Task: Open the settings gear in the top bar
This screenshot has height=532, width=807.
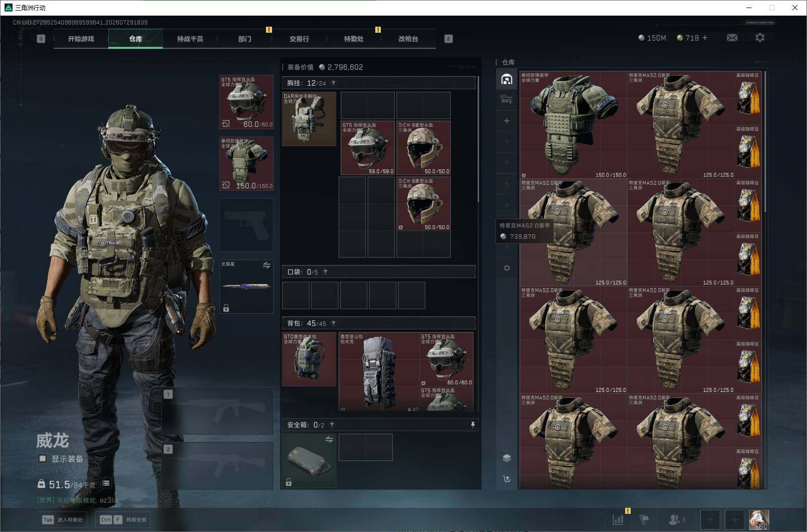Action: [x=760, y=38]
